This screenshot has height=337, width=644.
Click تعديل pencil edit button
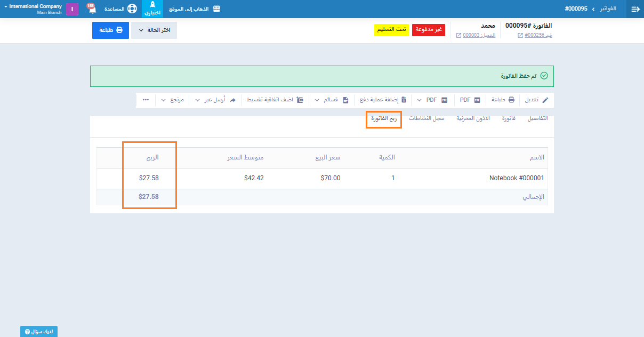(537, 100)
